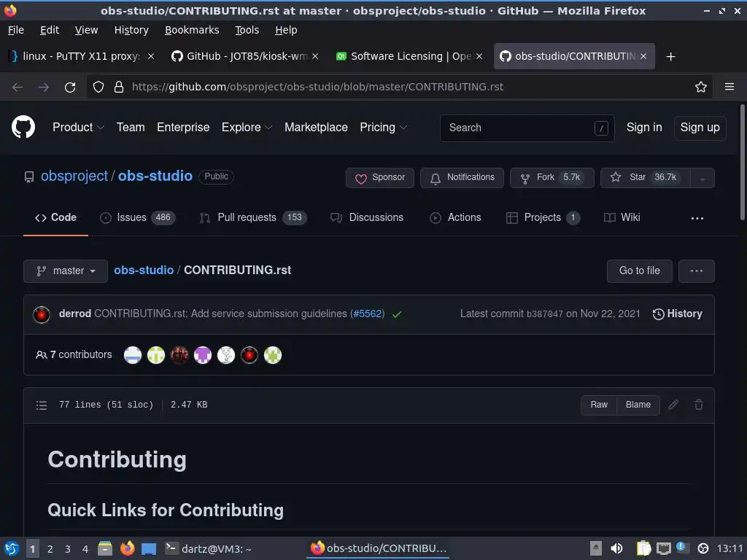Open the Actions tab

pos(455,217)
